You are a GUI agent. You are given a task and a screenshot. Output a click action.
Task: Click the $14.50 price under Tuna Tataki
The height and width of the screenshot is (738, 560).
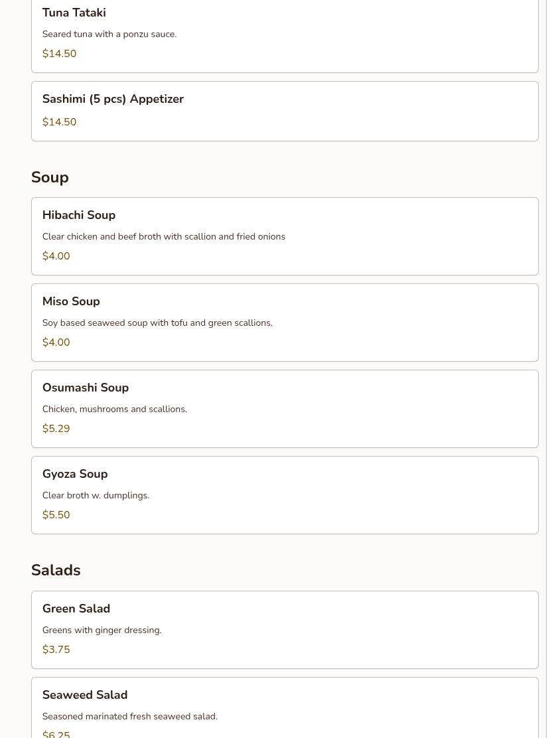pyautogui.click(x=59, y=54)
